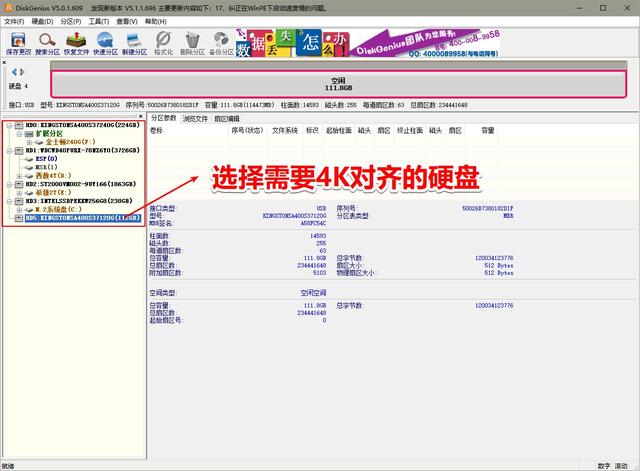Close the disk tree pane with its x
Viewport: 640px width, 471px height.
tap(141, 116)
